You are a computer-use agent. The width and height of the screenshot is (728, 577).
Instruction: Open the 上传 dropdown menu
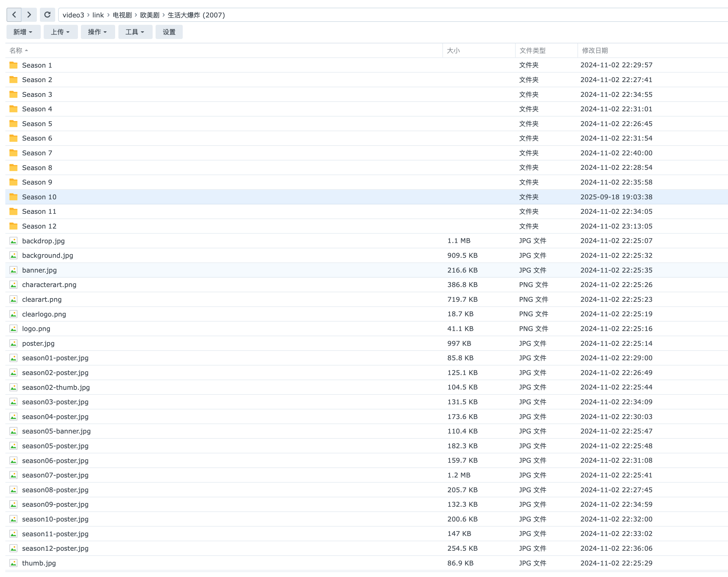pyautogui.click(x=60, y=32)
